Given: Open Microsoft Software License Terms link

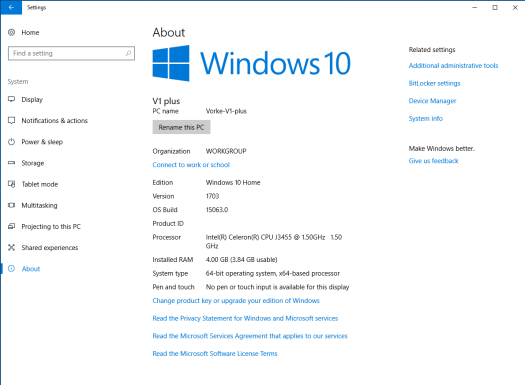Looking at the screenshot, I should (x=215, y=354).
